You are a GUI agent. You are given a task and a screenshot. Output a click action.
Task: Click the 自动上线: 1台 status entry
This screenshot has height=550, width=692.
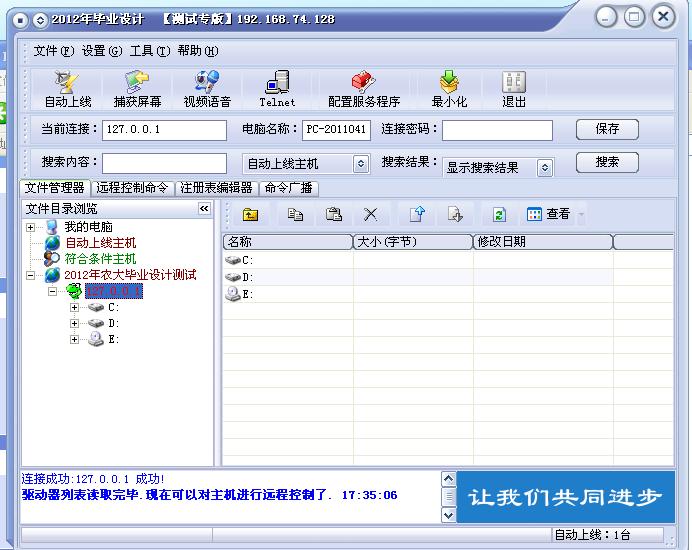point(592,535)
